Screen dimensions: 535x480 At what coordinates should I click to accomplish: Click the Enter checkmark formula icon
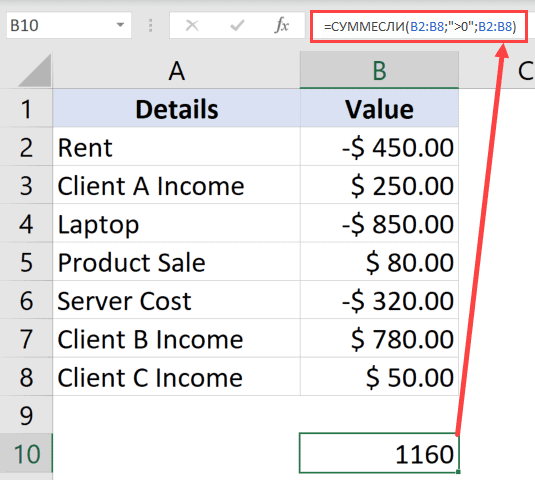pos(237,26)
